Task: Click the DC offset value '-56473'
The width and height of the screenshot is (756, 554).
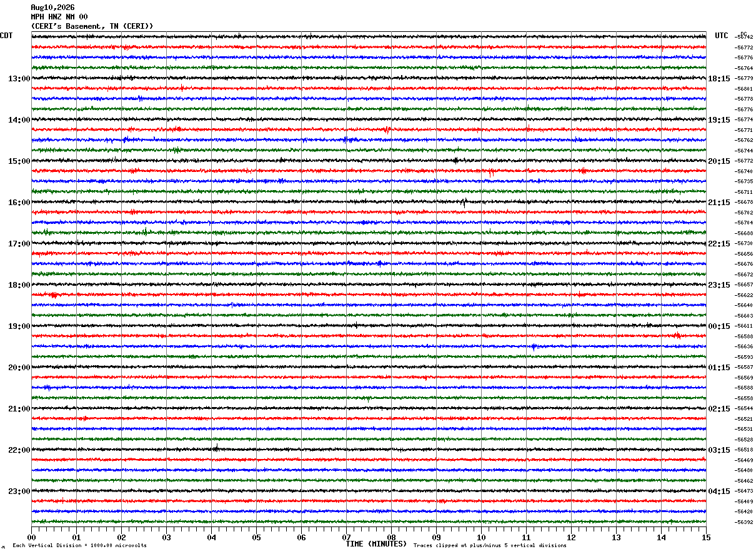Action: 744,491
